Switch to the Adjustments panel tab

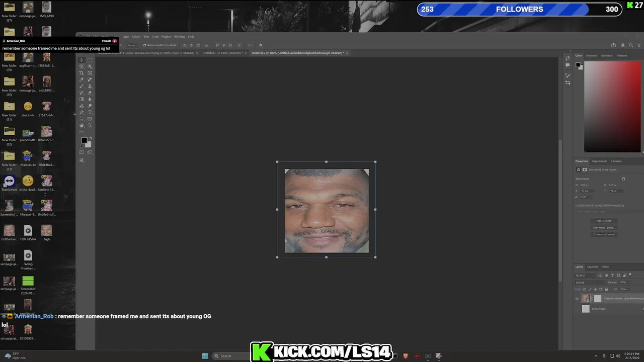(599, 161)
